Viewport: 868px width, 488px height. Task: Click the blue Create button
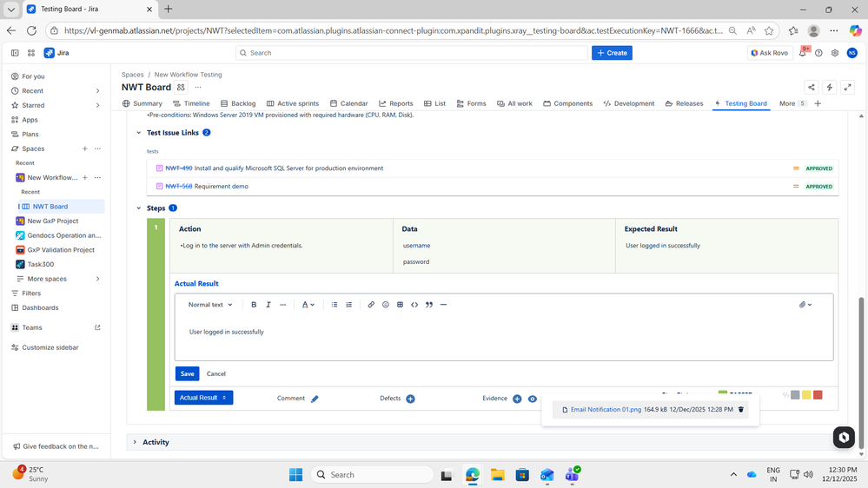pyautogui.click(x=612, y=53)
